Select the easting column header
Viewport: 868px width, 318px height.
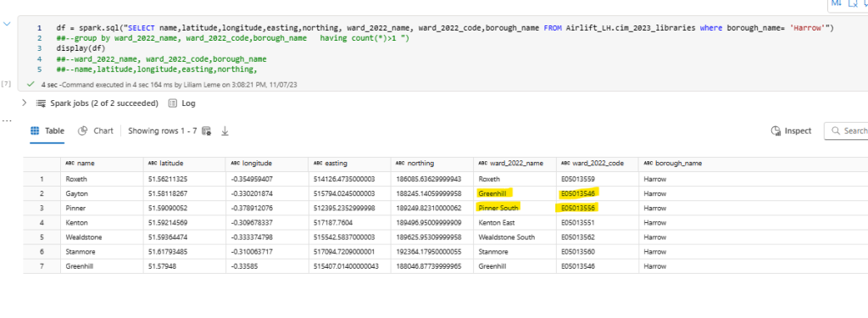349,164
